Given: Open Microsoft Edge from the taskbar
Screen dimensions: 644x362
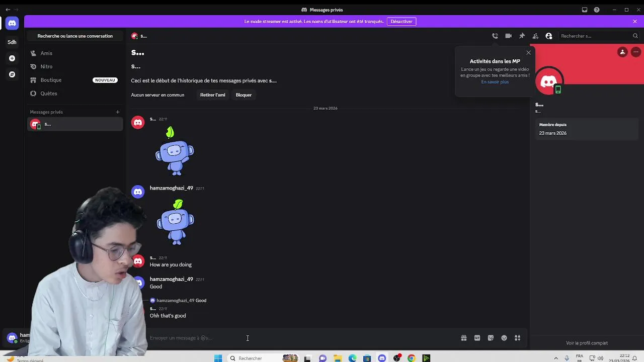Looking at the screenshot, I should (x=353, y=358).
